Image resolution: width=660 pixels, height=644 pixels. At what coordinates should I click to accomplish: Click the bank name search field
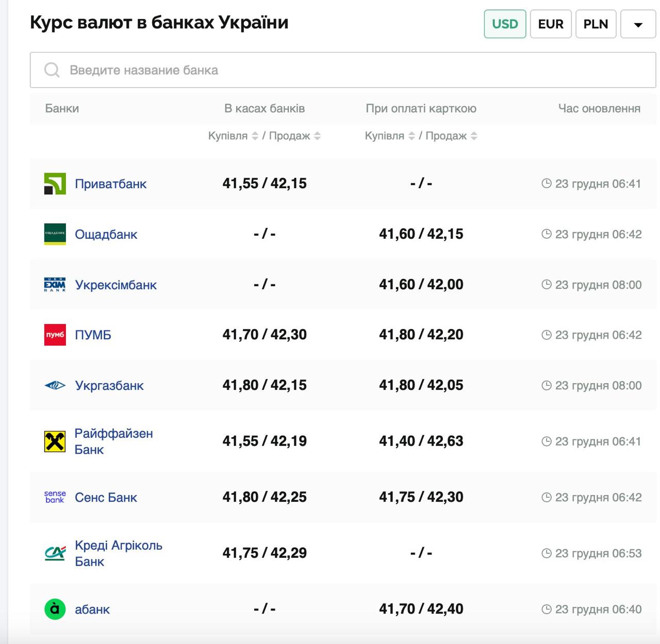342,70
